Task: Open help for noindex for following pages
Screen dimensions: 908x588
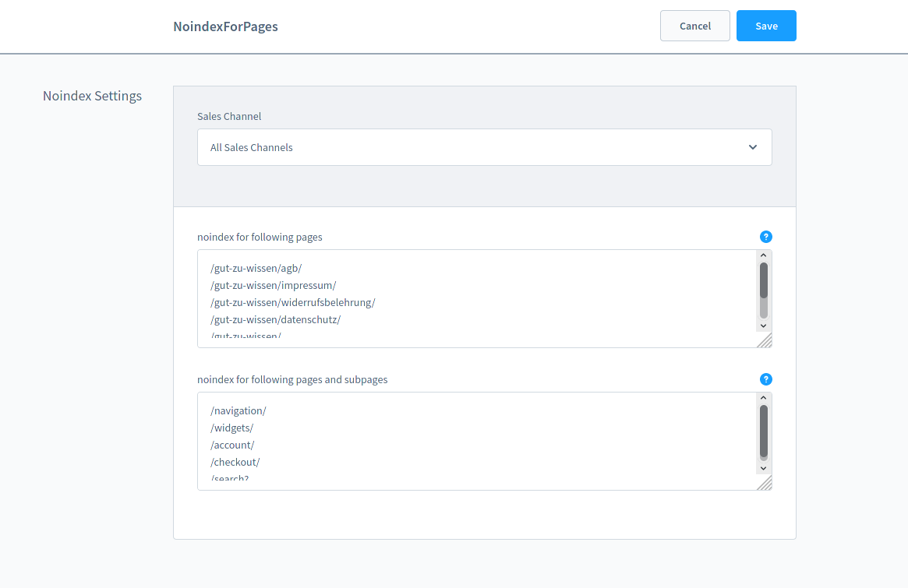Action: click(x=765, y=237)
